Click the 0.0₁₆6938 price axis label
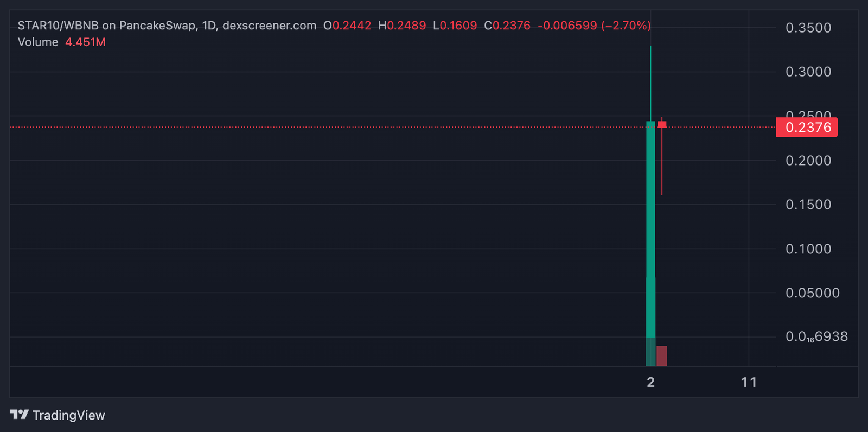This screenshot has height=432, width=868. 816,337
